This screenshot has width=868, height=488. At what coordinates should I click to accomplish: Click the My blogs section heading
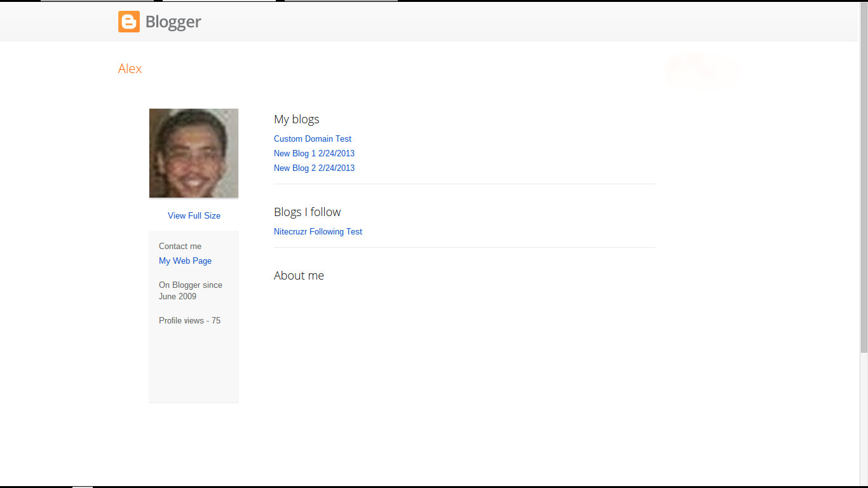coord(296,119)
